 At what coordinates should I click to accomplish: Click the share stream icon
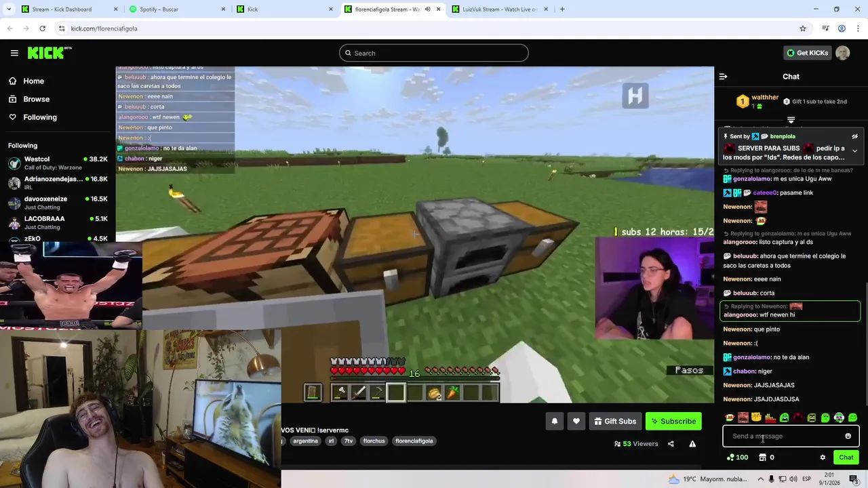[671, 444]
